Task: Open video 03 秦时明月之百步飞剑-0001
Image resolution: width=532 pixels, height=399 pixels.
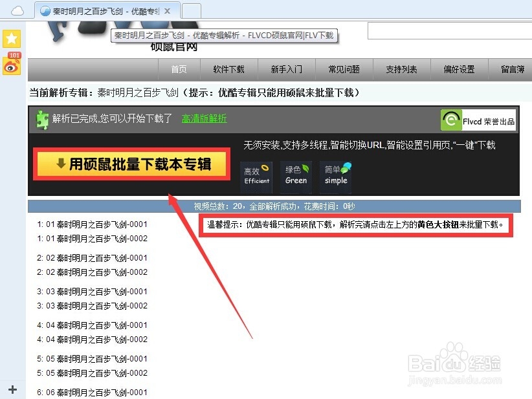Action: click(x=93, y=292)
